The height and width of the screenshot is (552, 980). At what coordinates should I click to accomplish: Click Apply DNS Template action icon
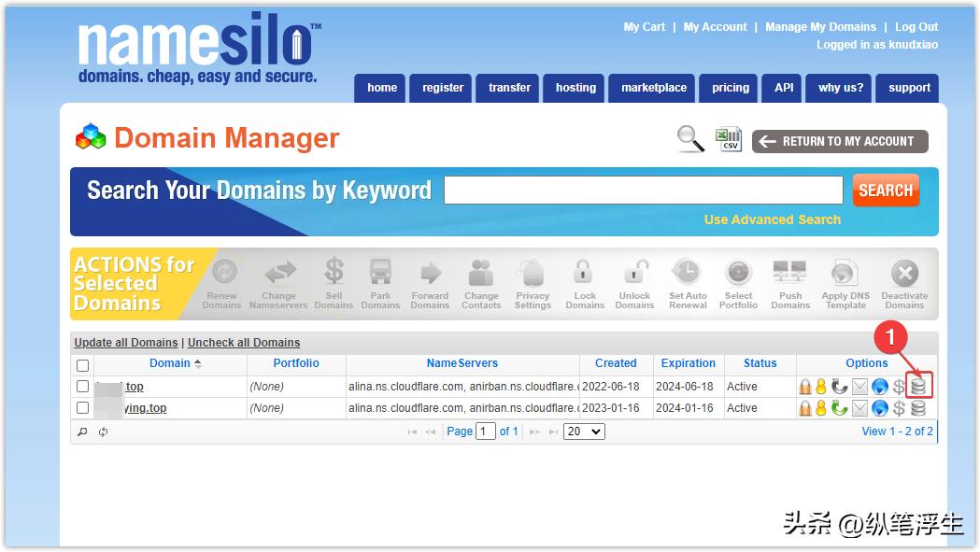tap(845, 273)
